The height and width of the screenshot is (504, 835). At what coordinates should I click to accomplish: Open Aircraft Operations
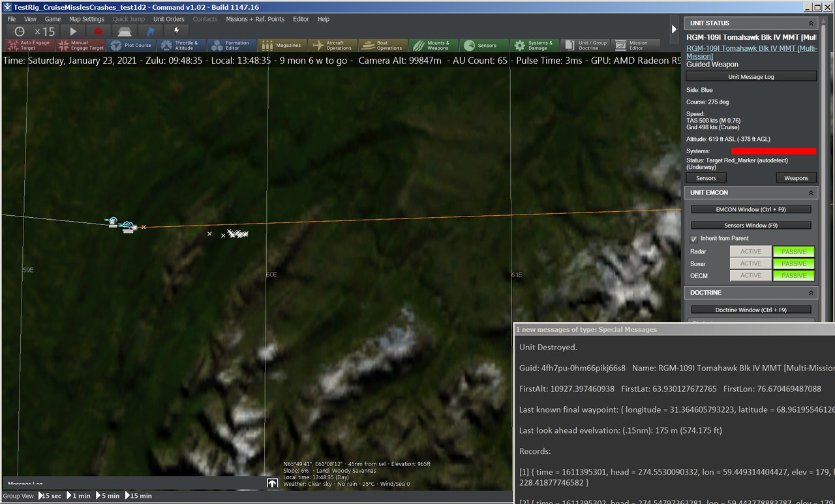point(333,46)
